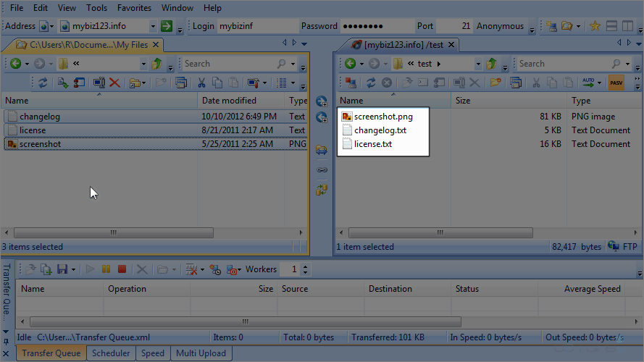
Task: Pause the transfer queue
Action: [106, 269]
